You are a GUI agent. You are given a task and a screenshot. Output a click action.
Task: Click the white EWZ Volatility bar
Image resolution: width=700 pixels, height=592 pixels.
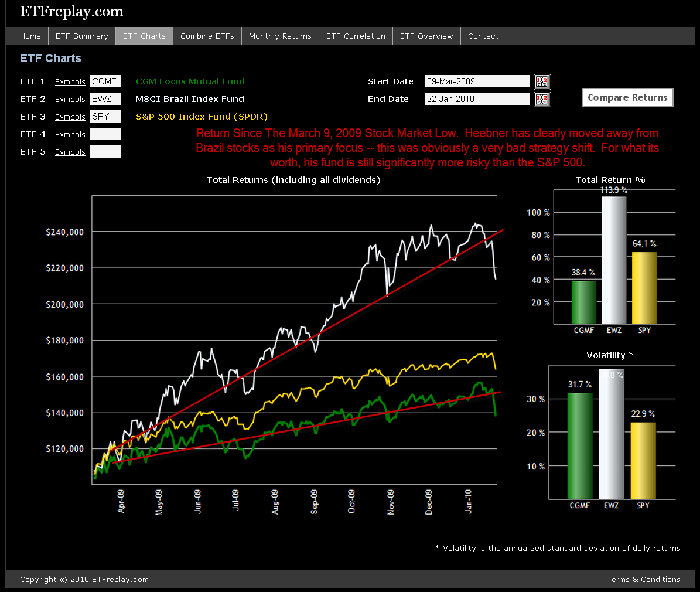(612, 434)
